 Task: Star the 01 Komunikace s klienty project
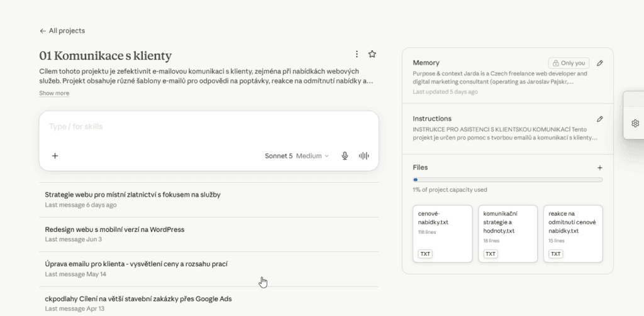tap(372, 54)
